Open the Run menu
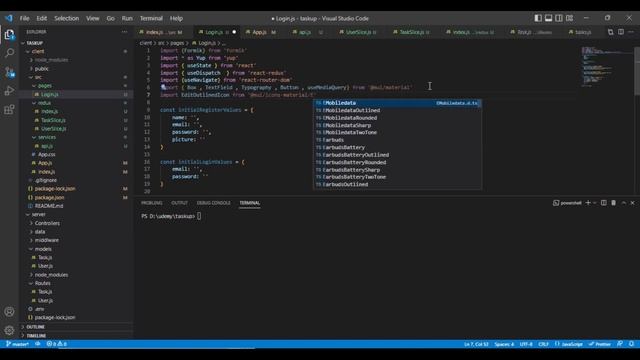Image resolution: width=640 pixels, height=360 pixels. click(127, 18)
